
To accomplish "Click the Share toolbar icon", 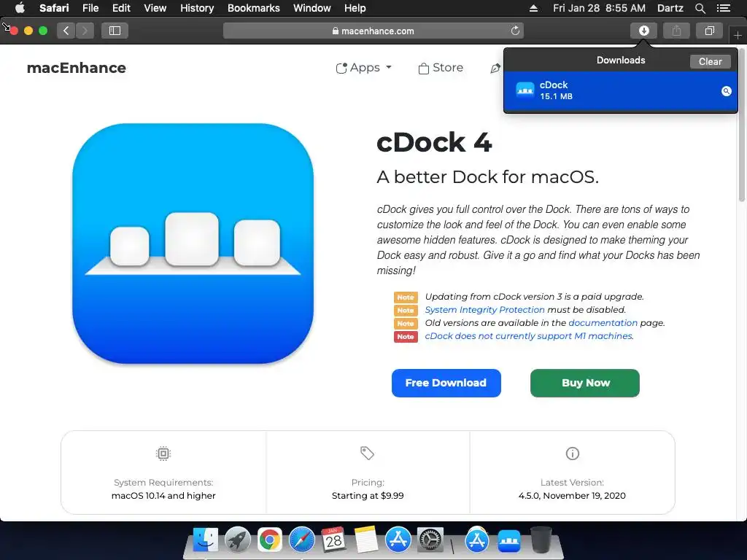I will (x=676, y=31).
